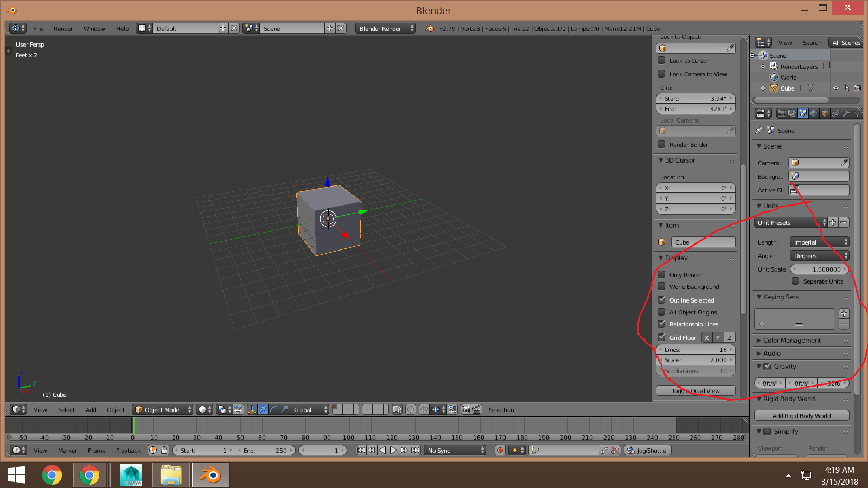The width and height of the screenshot is (868, 488).
Task: Expand the Audio panel
Action: (771, 353)
